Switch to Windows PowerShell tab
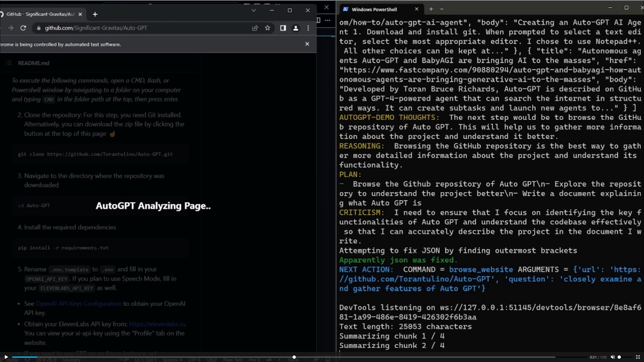 (x=374, y=9)
